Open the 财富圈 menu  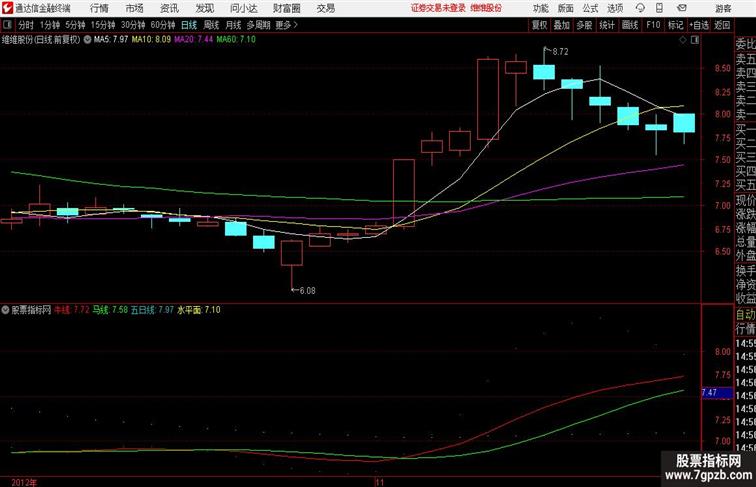(x=287, y=8)
